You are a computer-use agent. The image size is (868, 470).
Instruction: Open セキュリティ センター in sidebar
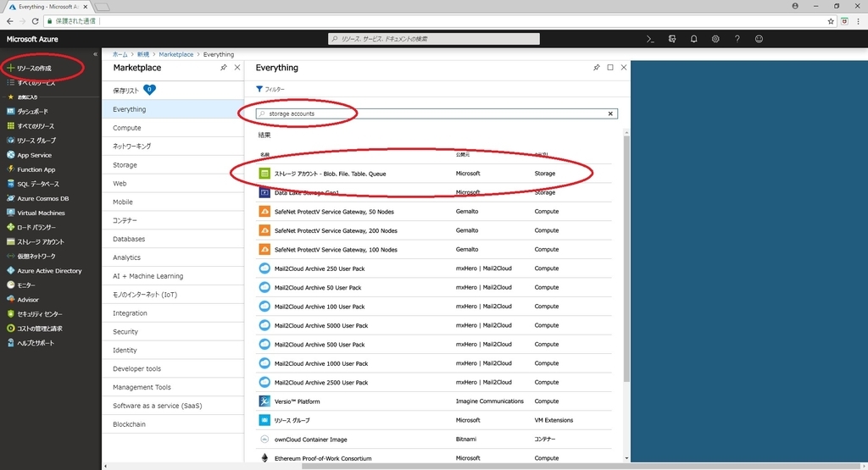click(x=34, y=314)
